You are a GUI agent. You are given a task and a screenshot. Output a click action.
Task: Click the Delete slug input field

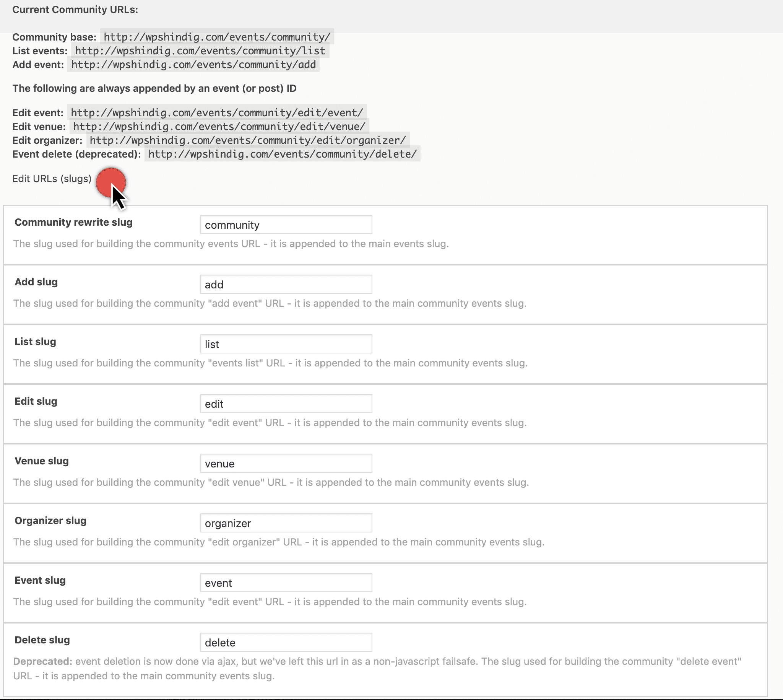[286, 642]
